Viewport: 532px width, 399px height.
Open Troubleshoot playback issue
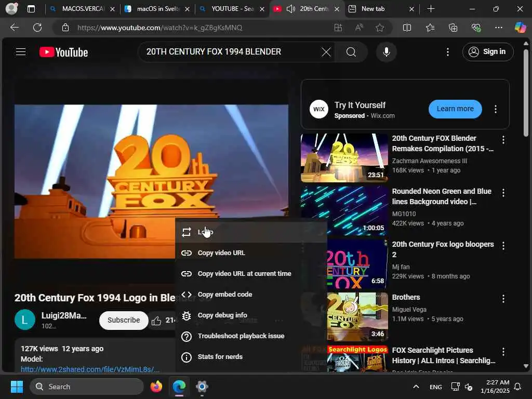tap(251, 336)
